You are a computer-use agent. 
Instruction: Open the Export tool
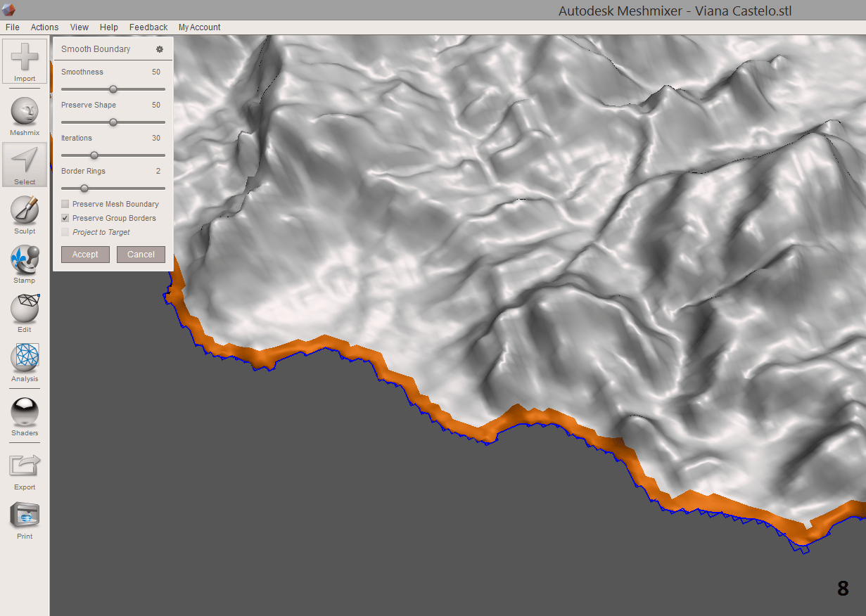click(24, 466)
